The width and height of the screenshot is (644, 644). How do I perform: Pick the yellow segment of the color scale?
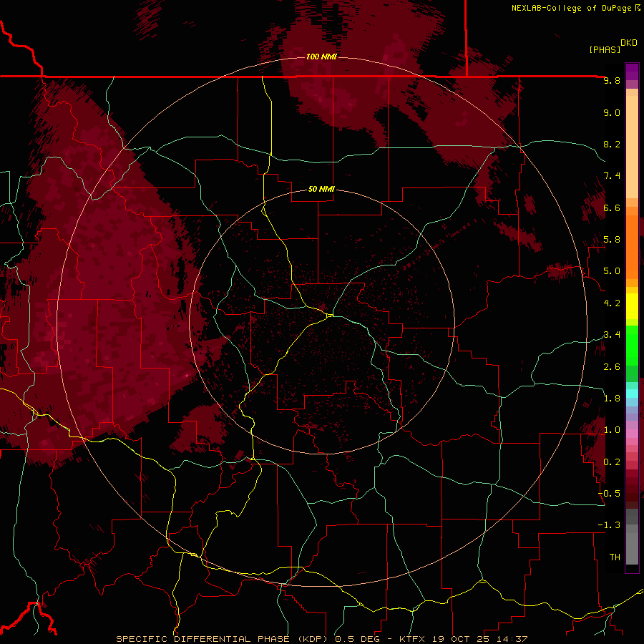pyautogui.click(x=632, y=306)
